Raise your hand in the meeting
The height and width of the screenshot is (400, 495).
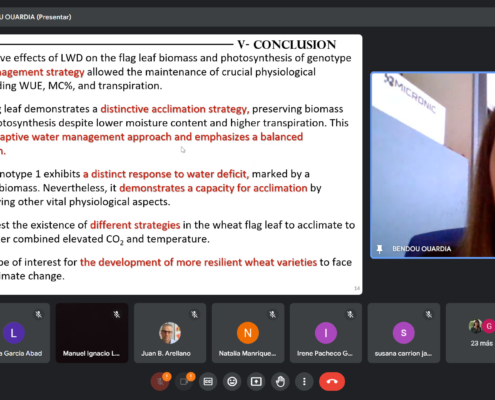tap(280, 382)
